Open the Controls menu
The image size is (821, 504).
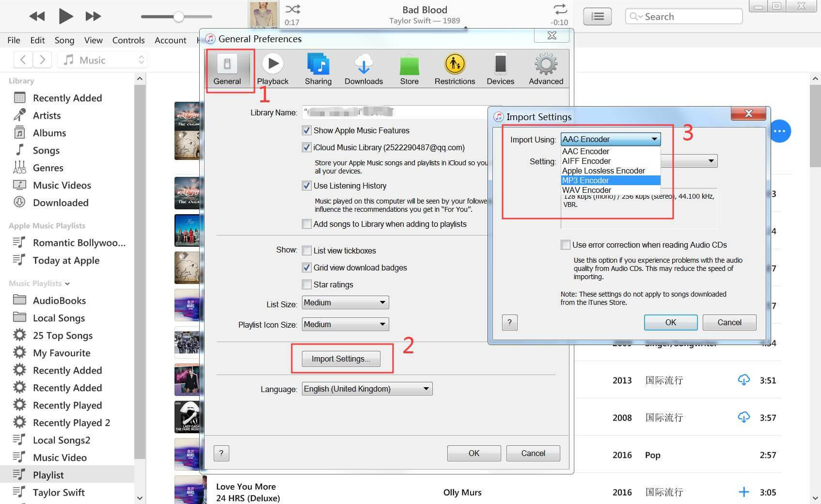[128, 40]
